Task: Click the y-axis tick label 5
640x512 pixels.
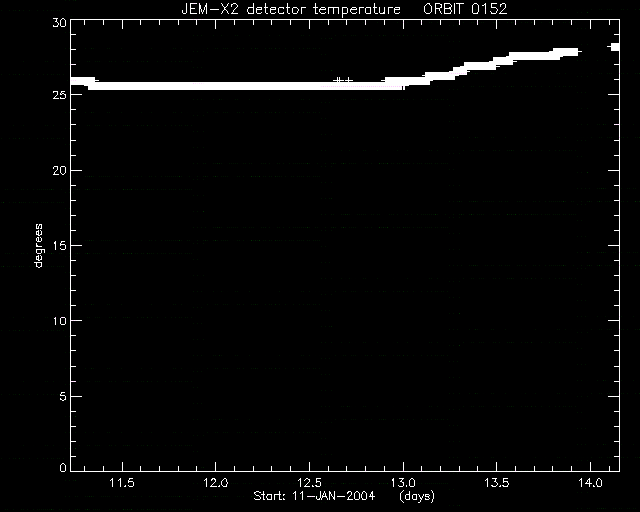Action: click(63, 396)
